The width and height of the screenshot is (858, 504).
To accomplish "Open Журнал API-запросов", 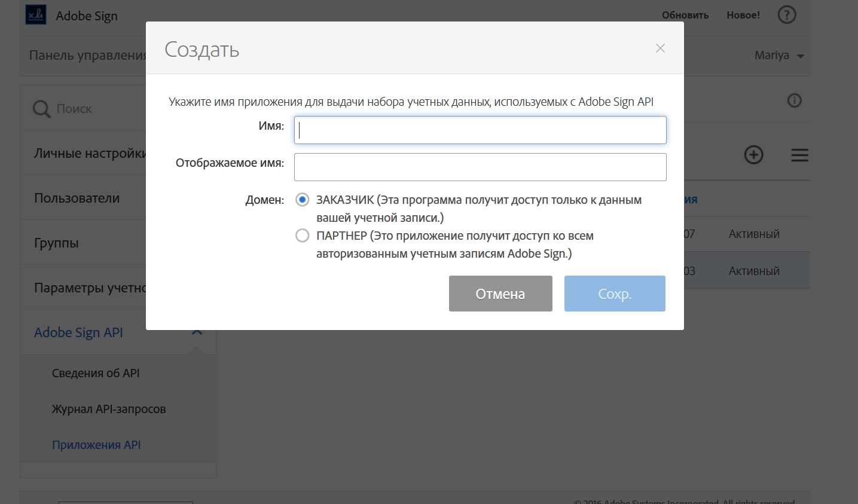I will pos(109,409).
